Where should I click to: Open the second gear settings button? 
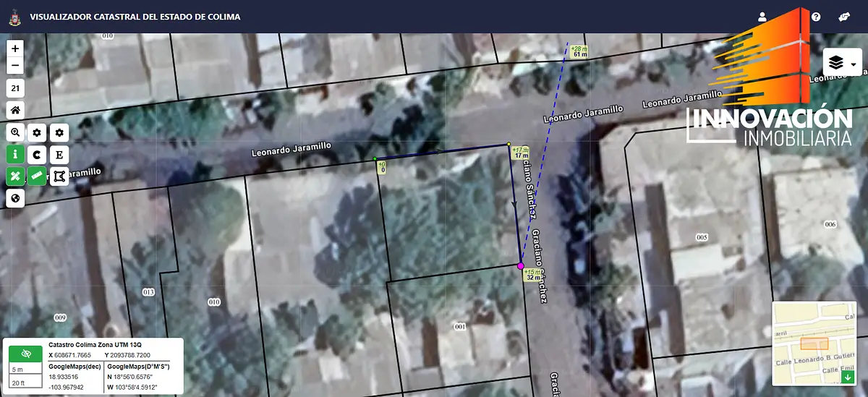pyautogui.click(x=59, y=132)
